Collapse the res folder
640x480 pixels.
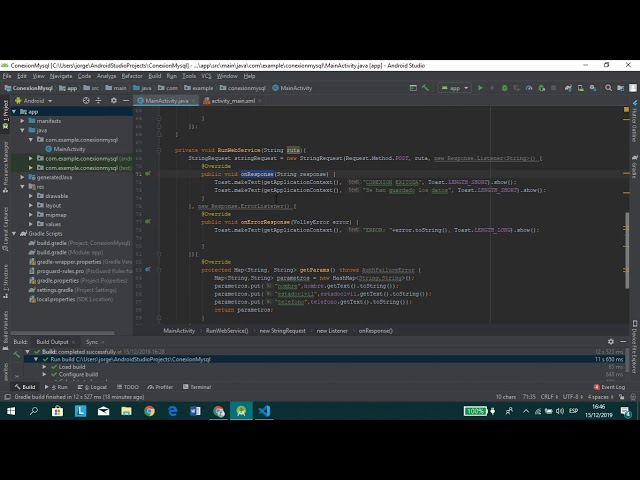22,187
